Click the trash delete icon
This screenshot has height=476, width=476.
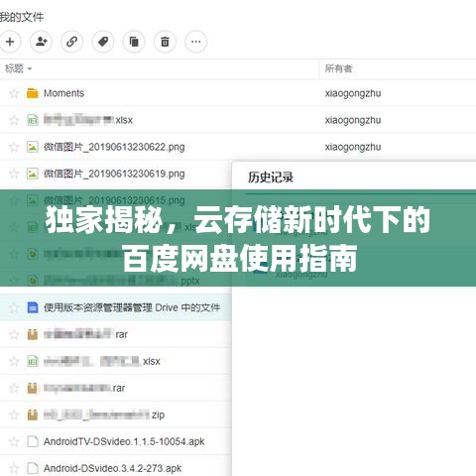[x=165, y=42]
